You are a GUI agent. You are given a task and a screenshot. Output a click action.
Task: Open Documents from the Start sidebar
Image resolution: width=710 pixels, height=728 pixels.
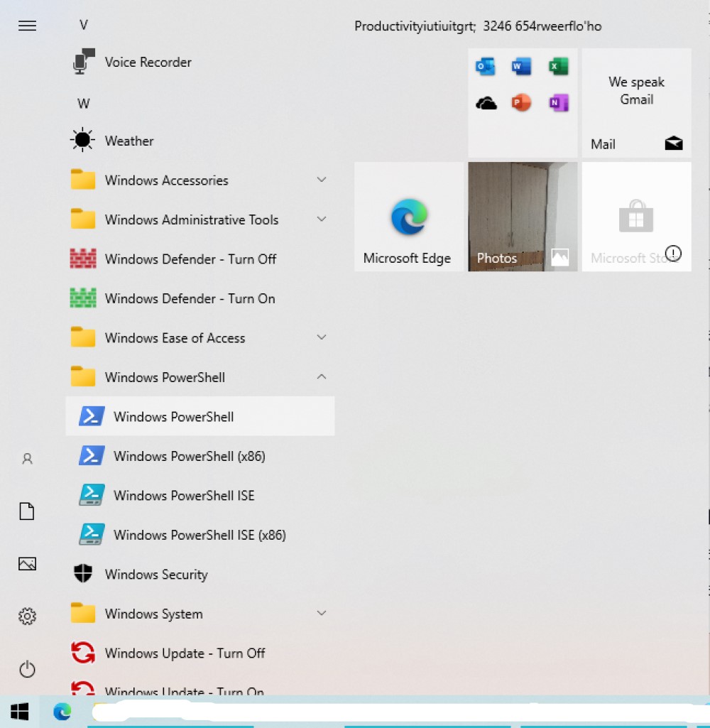27,511
